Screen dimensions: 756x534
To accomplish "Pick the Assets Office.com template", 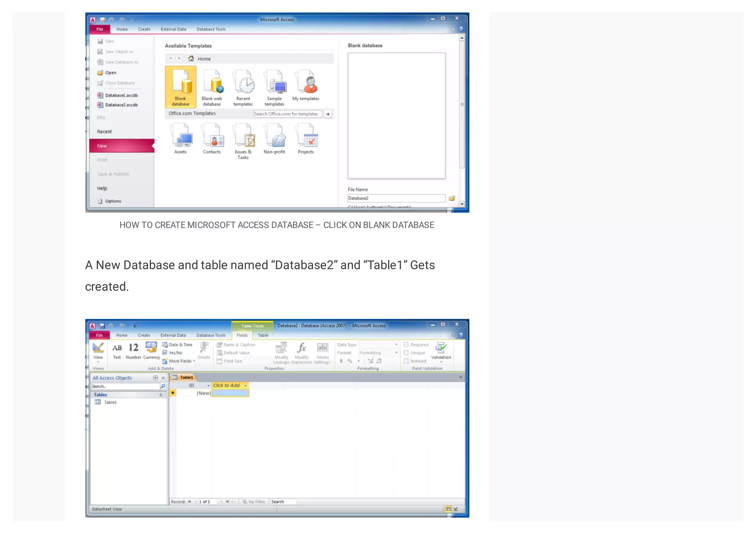I will coord(181,139).
